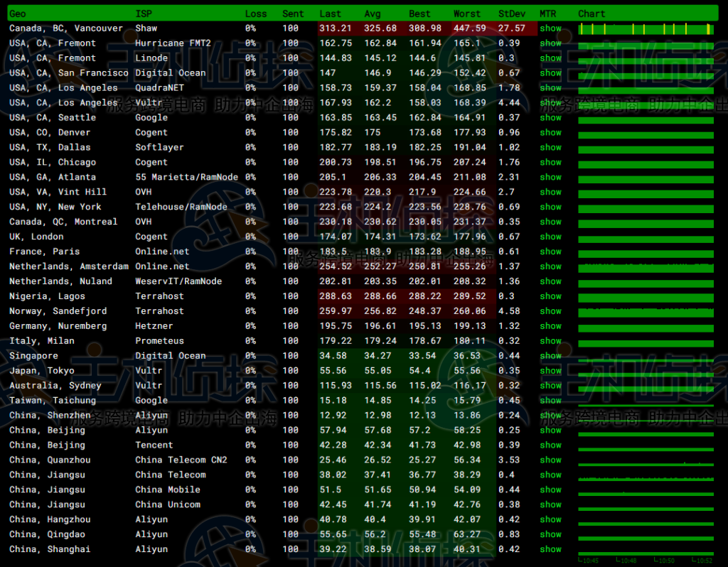
Task: Click 'show' for Germany Nuremberg Hetzner
Action: [x=550, y=325]
